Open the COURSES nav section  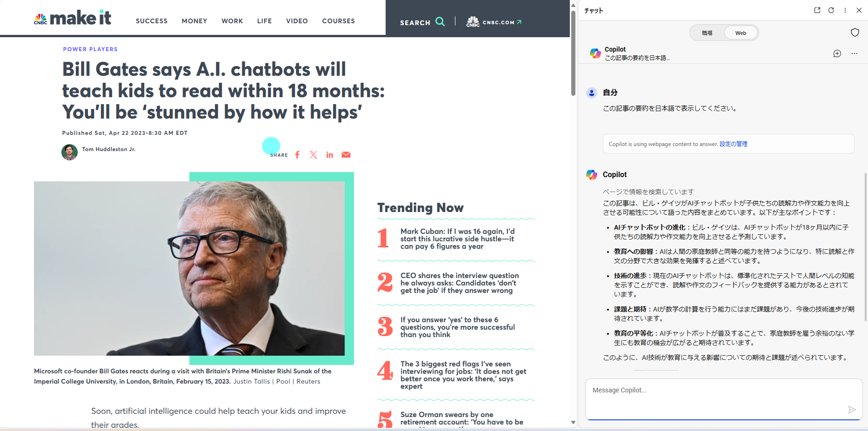[x=339, y=21]
